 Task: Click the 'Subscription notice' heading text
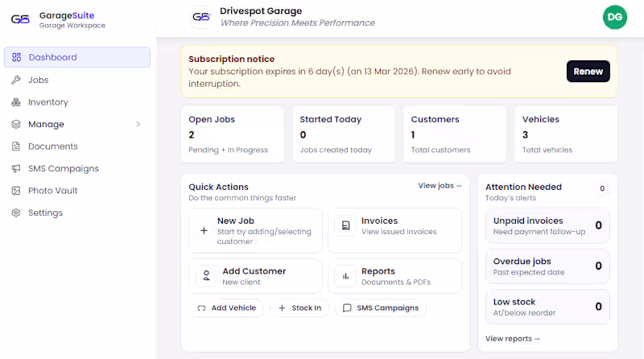coord(231,59)
